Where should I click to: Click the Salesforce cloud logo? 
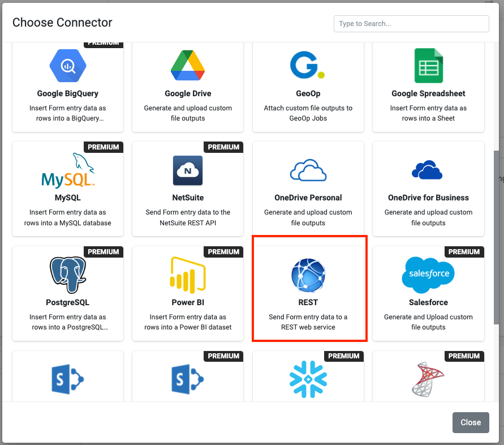428,275
